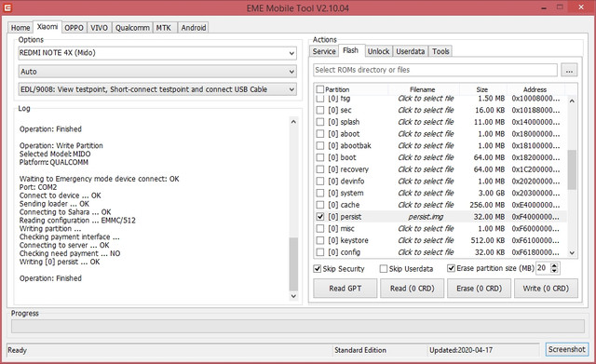596x364 pixels.
Task: Click the Filename column header
Action: click(422, 89)
